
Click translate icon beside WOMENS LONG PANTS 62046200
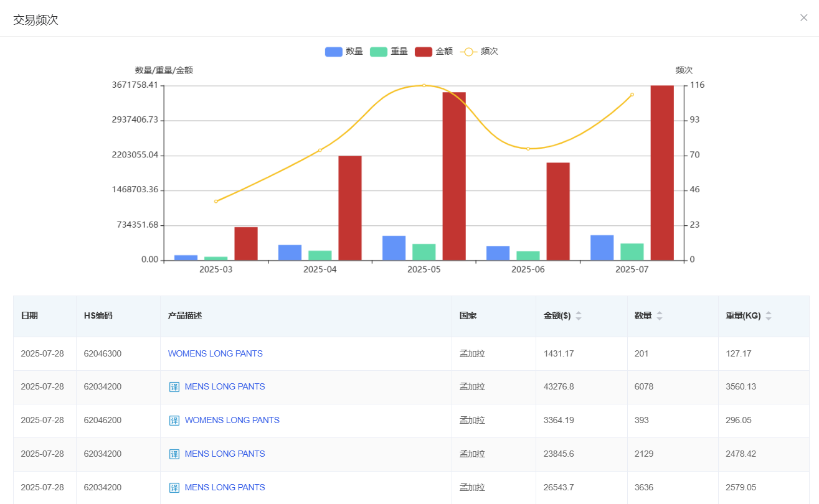(174, 421)
